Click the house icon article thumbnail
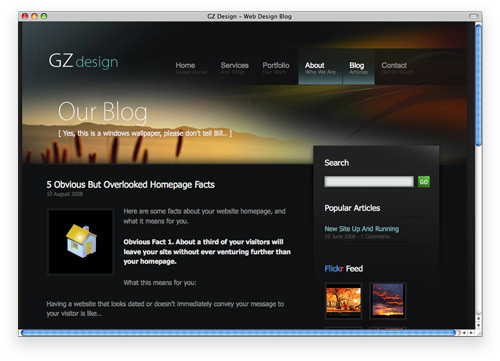Image resolution: width=500 pixels, height=361 pixels. coord(81,242)
